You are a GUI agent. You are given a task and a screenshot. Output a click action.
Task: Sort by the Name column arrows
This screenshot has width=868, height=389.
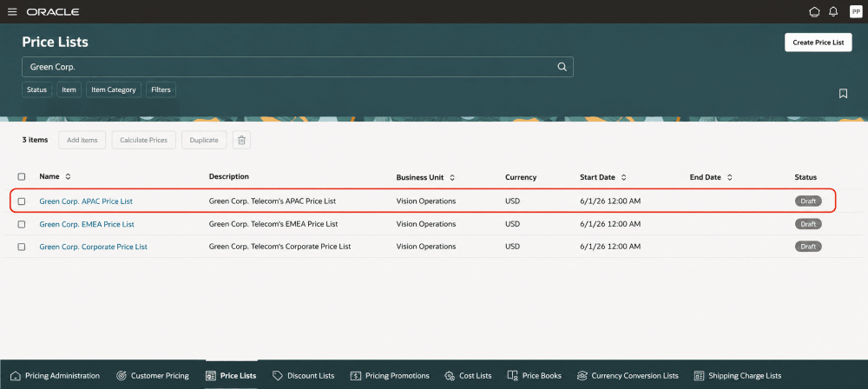(68, 177)
